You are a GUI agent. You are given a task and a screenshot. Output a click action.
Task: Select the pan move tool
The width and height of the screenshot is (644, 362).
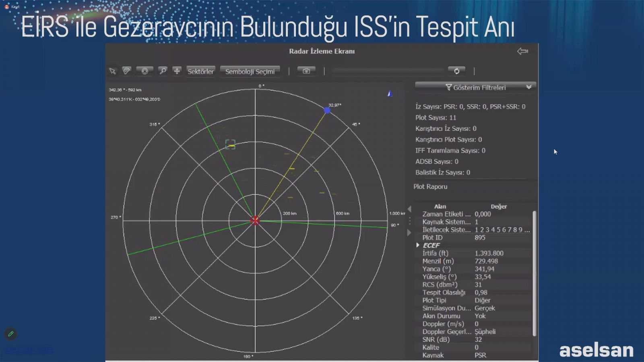tap(177, 71)
